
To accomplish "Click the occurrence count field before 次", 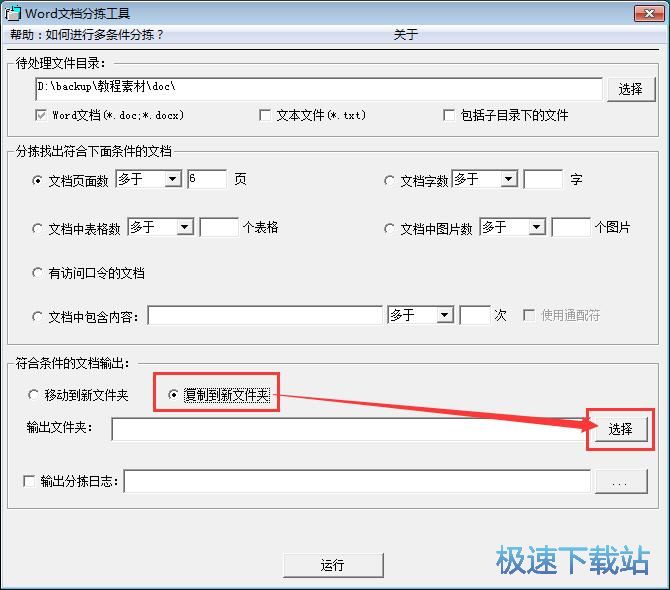I will pyautogui.click(x=475, y=315).
